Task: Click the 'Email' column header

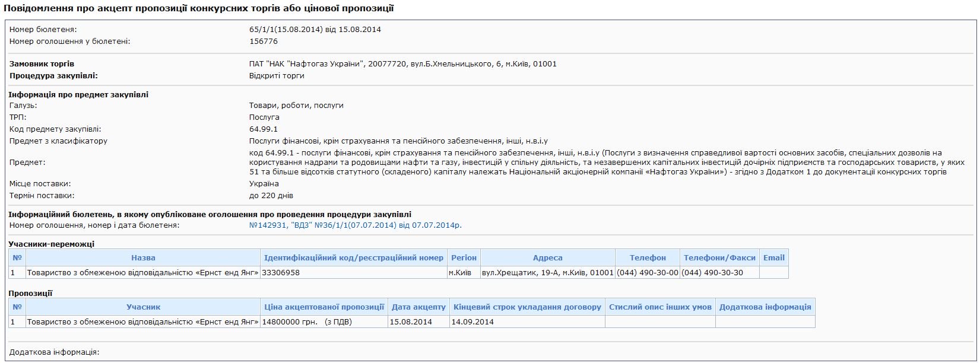Action: tap(774, 257)
